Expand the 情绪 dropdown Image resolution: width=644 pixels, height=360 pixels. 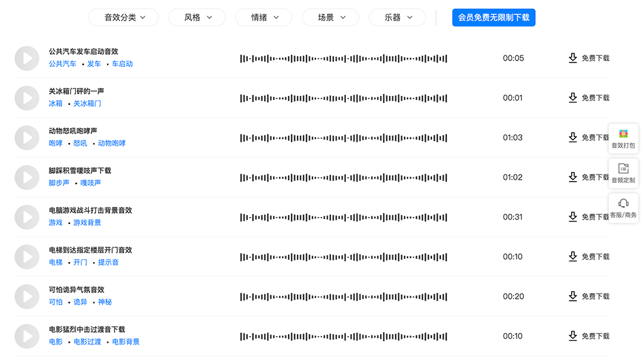click(x=263, y=17)
